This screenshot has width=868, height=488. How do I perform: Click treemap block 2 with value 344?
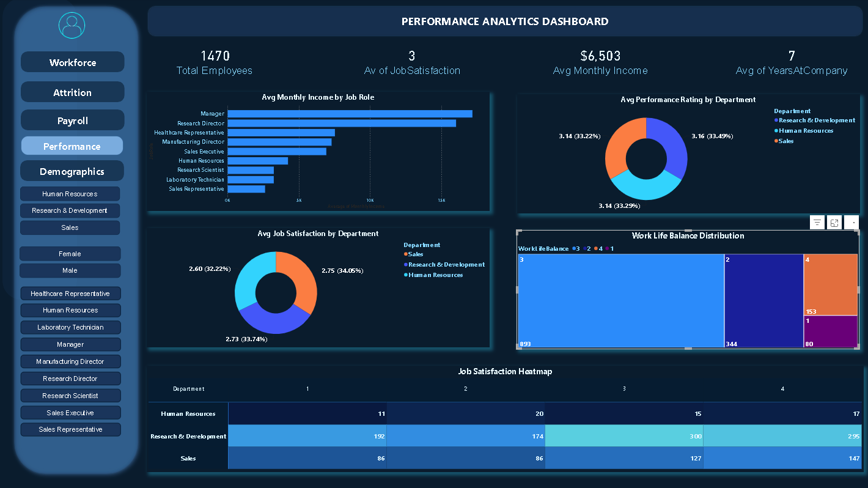[764, 301]
